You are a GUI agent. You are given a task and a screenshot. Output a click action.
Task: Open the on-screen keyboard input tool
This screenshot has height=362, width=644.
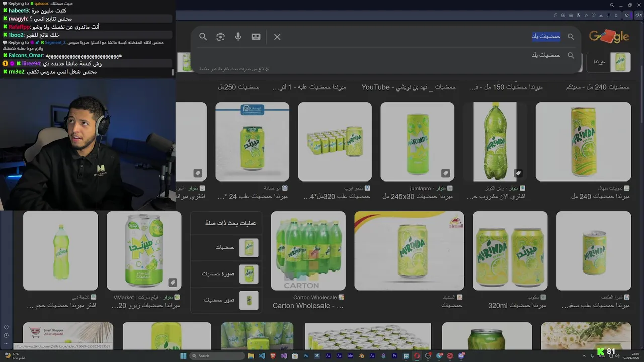tap(256, 37)
